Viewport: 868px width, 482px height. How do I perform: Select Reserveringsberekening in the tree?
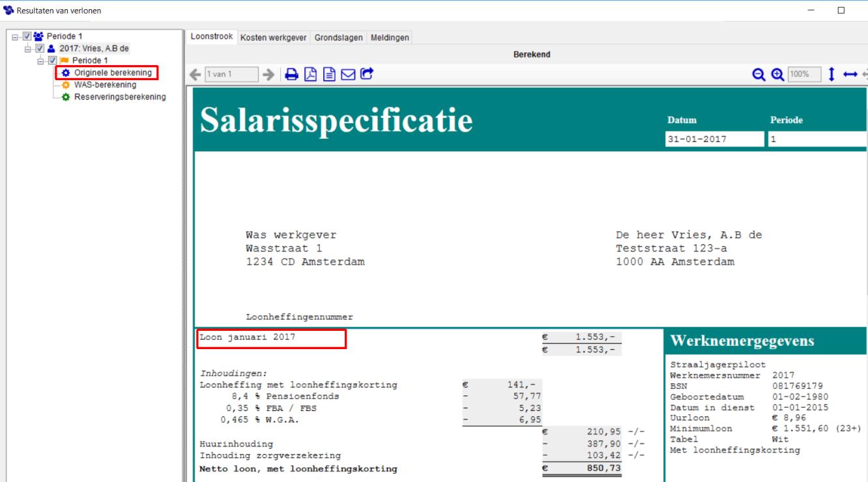tap(120, 97)
